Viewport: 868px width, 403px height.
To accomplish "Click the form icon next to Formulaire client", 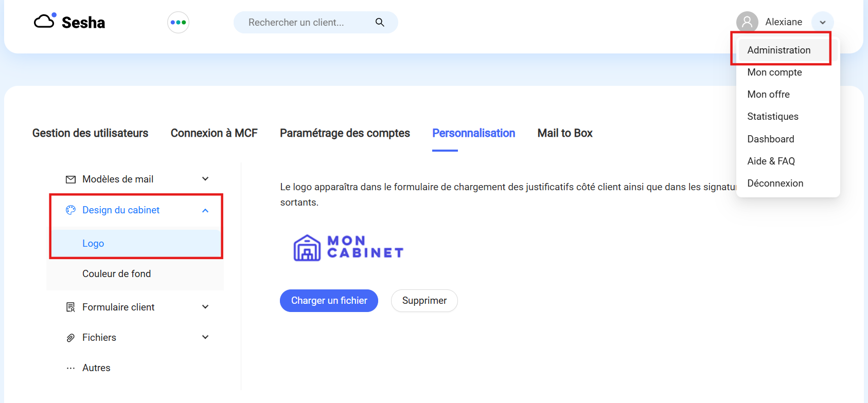I will point(71,307).
